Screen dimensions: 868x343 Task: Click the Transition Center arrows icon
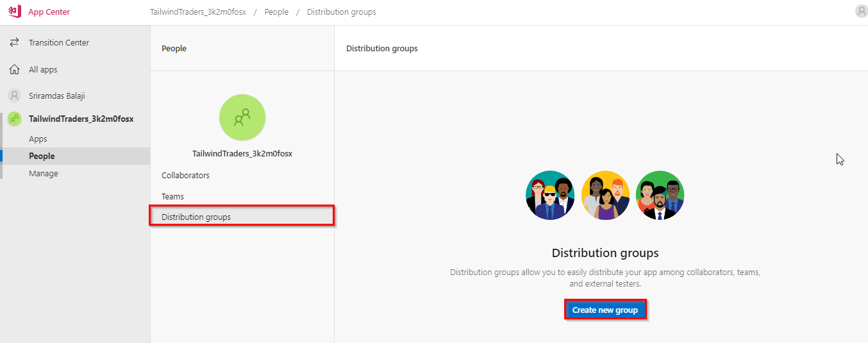pos(14,42)
